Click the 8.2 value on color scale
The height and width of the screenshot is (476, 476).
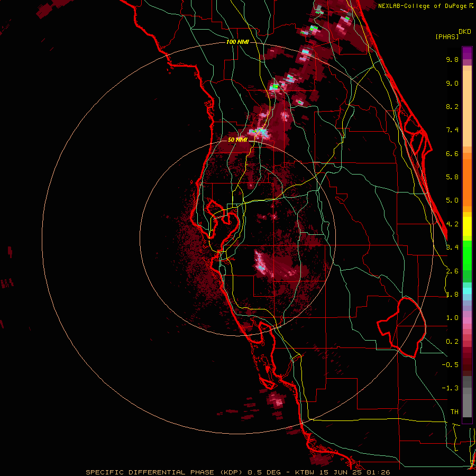click(452, 106)
